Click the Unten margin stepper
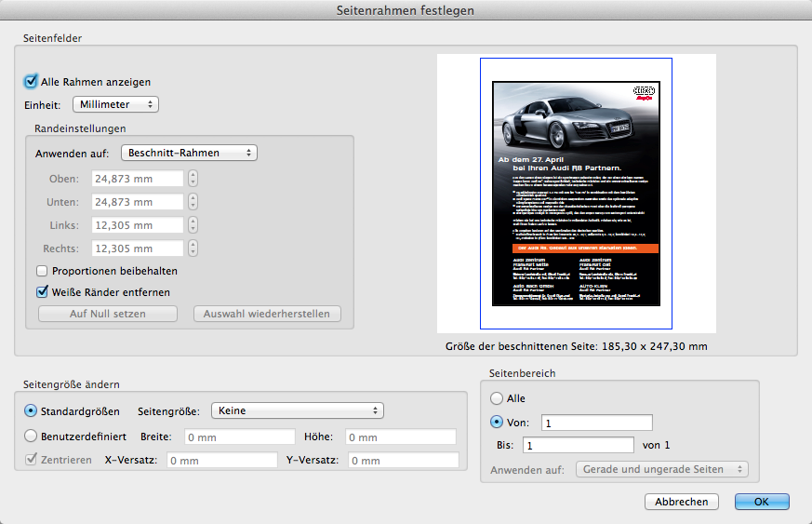The image size is (812, 524). [x=193, y=202]
